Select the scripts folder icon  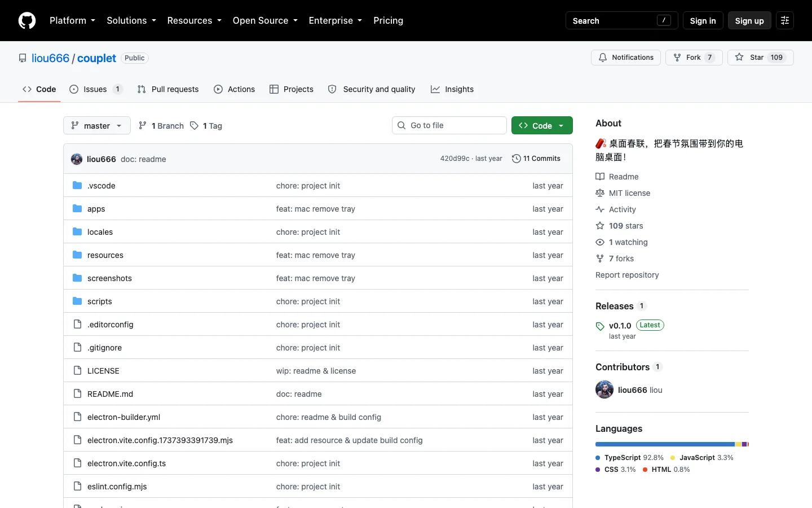(x=77, y=301)
